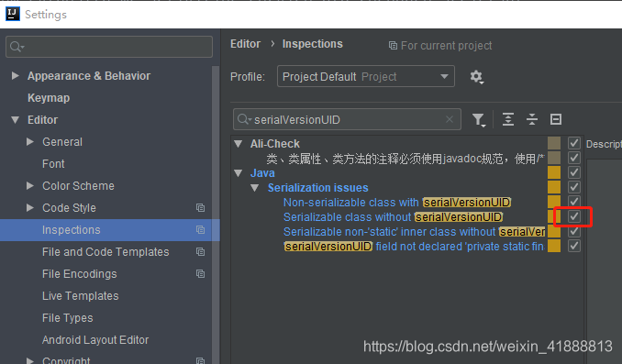Collapse the Java inspection group
The height and width of the screenshot is (364, 622).
pos(238,173)
